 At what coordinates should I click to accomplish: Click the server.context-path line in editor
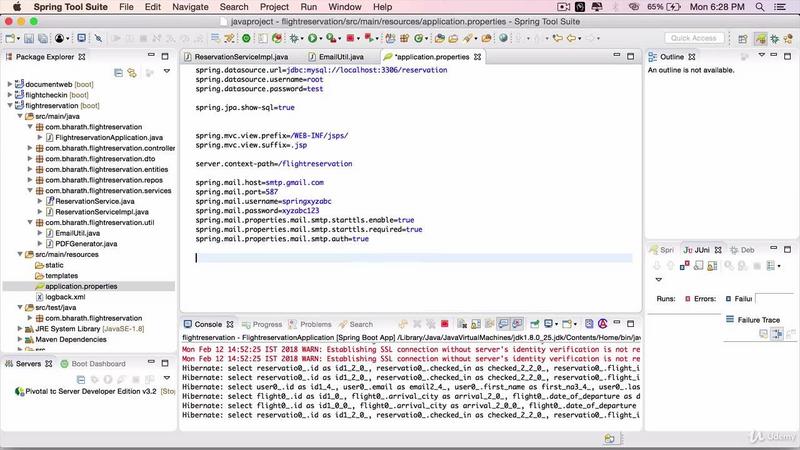click(x=273, y=164)
